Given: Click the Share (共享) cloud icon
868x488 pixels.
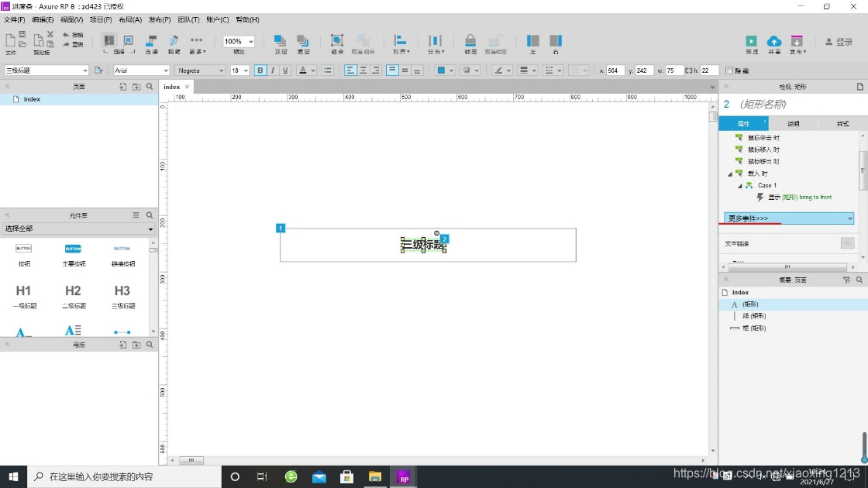Looking at the screenshot, I should [x=774, y=41].
